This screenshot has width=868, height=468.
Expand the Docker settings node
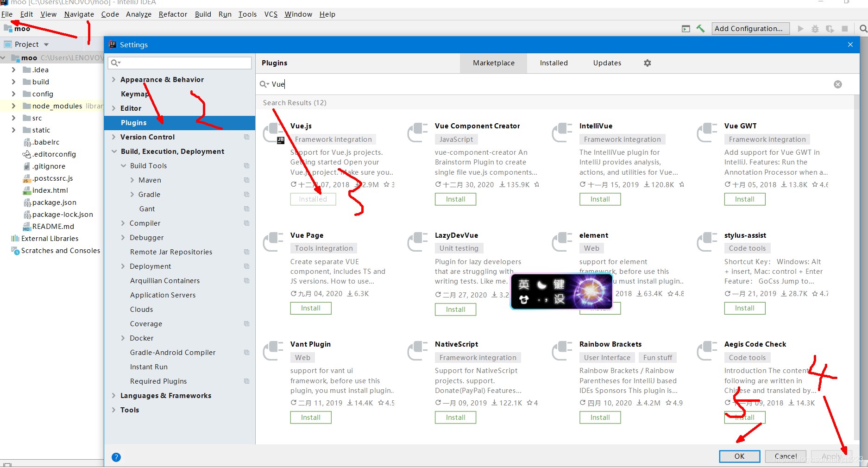pos(123,338)
